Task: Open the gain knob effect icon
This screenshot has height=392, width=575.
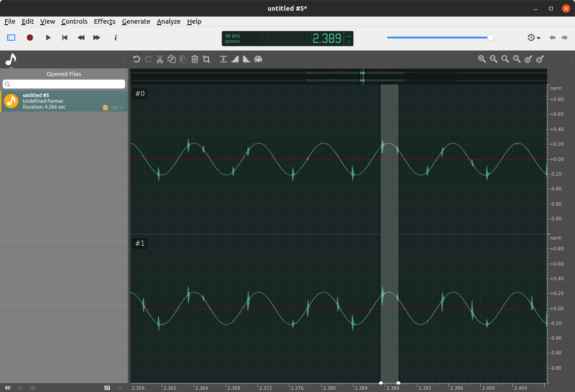Action: [x=258, y=59]
